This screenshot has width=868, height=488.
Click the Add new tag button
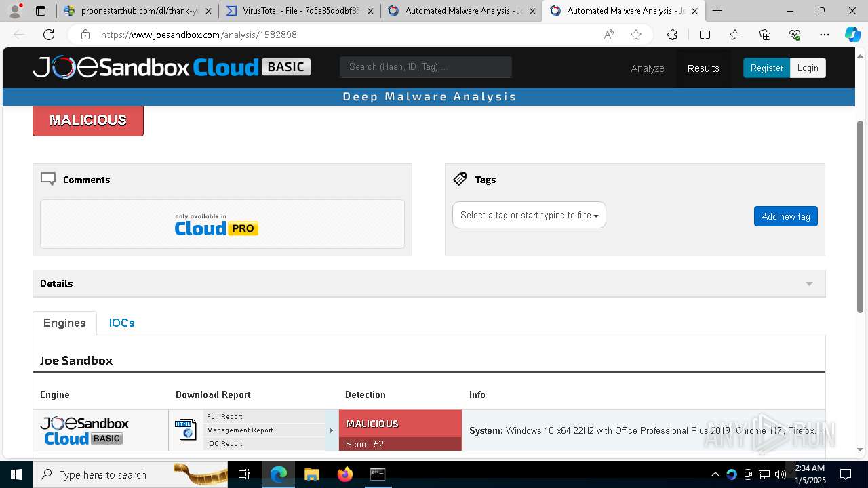[786, 216]
